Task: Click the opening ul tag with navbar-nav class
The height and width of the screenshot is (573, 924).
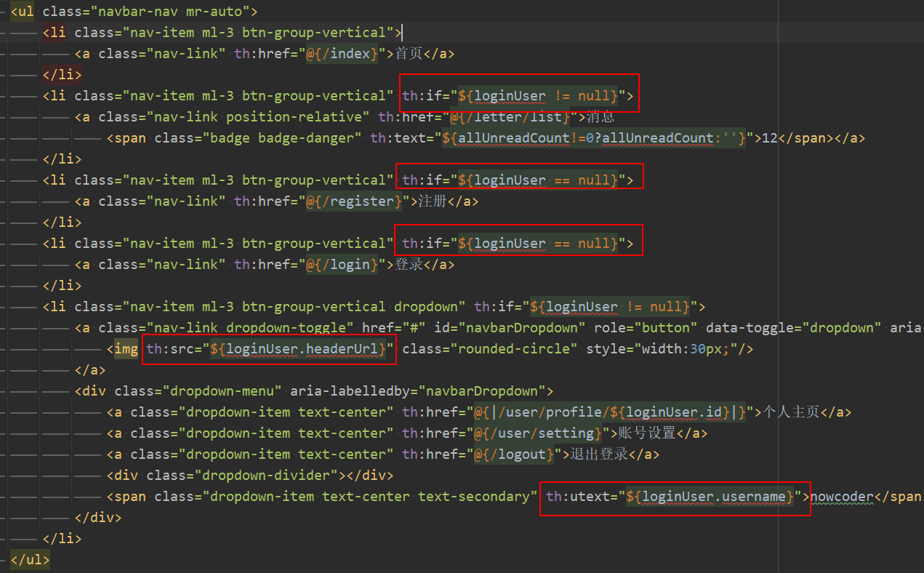Action: (x=134, y=11)
